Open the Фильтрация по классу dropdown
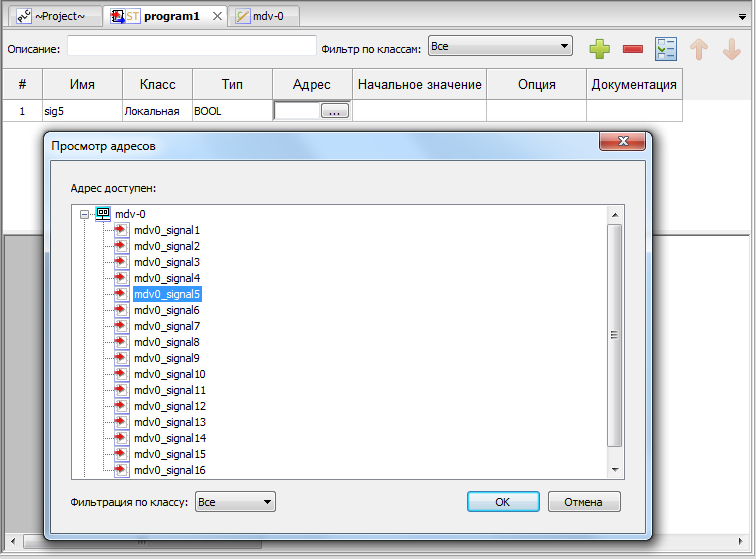Screen dimensions: 756x559 (x=235, y=502)
